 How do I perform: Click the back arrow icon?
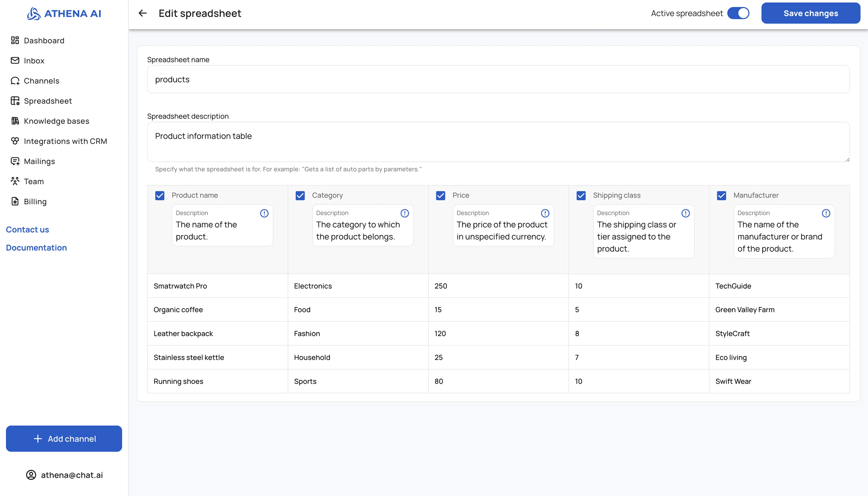[142, 13]
